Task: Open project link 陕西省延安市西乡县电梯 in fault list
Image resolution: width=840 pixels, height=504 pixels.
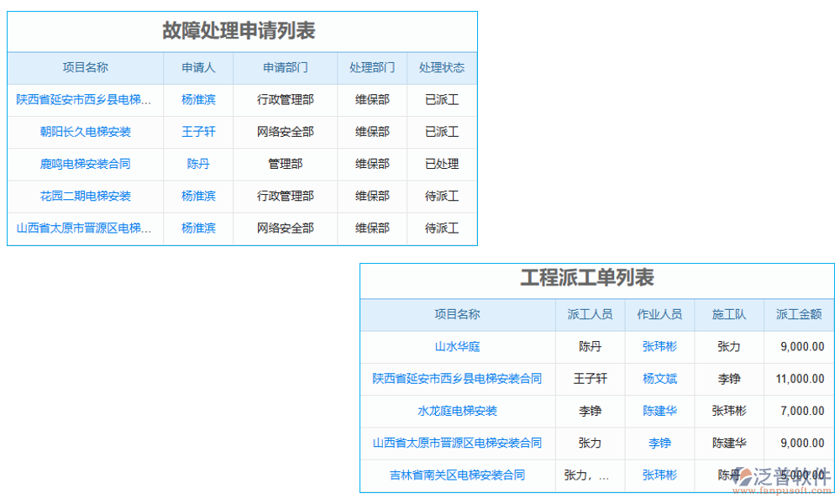Action: point(85,100)
